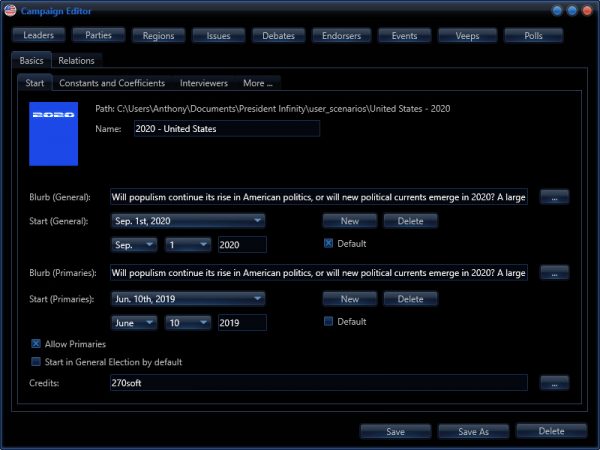Click the scenario Name text field
The height and width of the screenshot is (450, 600).
coord(225,128)
